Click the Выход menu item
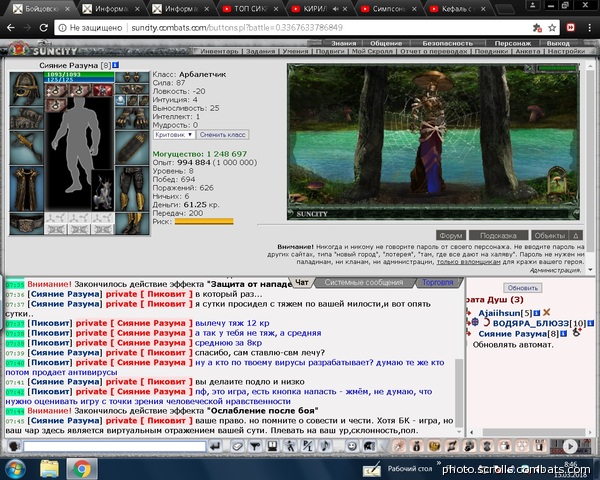600x480 pixels. point(558,43)
